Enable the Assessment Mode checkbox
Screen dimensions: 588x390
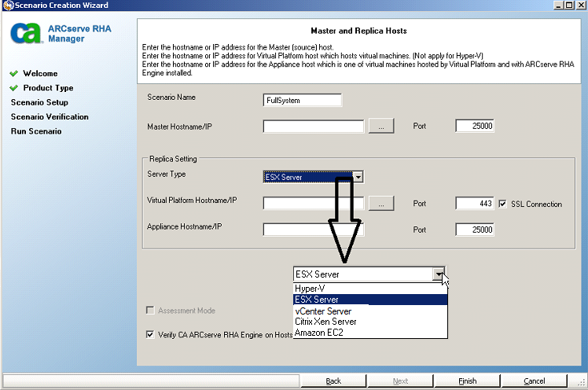150,311
